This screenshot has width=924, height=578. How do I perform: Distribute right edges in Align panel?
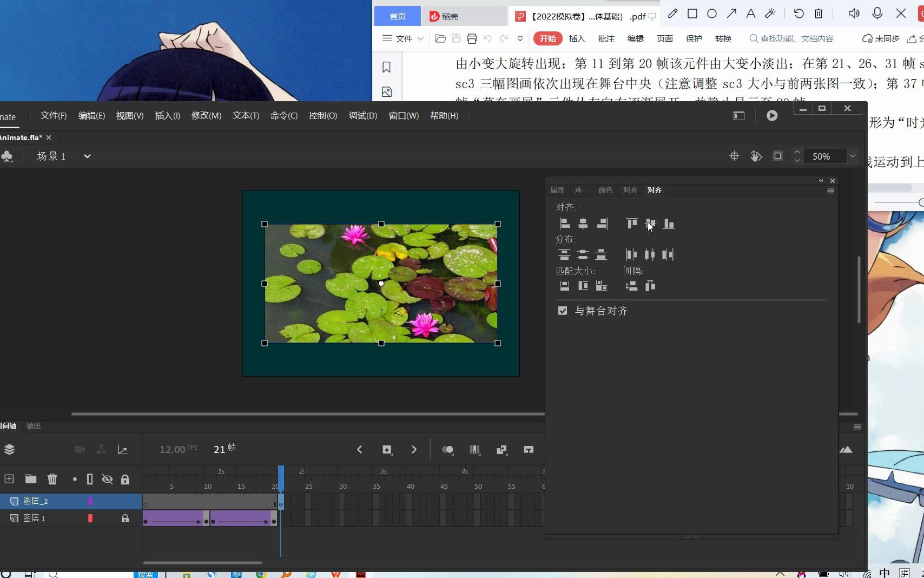point(668,254)
